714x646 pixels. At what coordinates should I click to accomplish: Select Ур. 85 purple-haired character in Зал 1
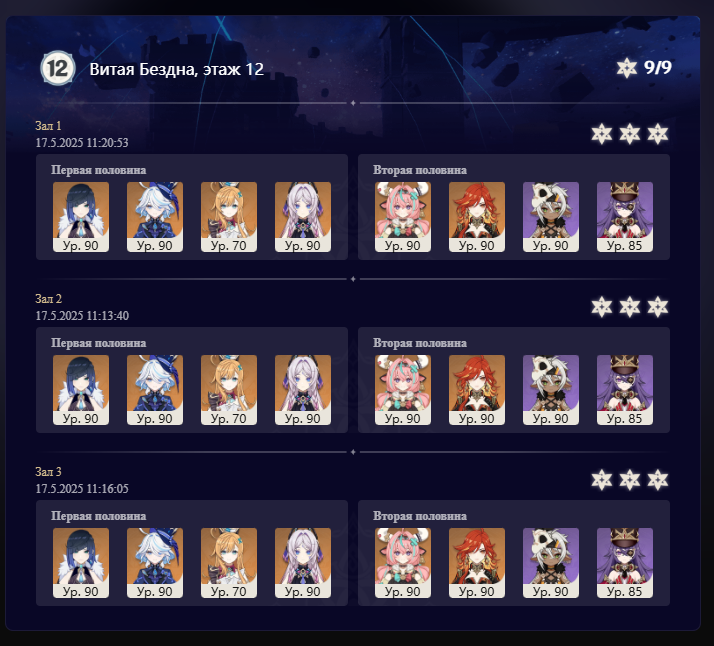pyautogui.click(x=625, y=217)
